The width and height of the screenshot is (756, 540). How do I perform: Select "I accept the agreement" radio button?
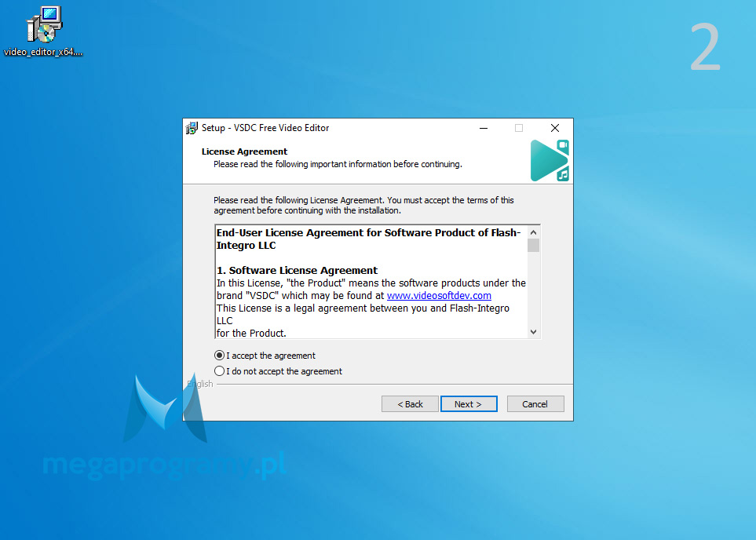[219, 356]
